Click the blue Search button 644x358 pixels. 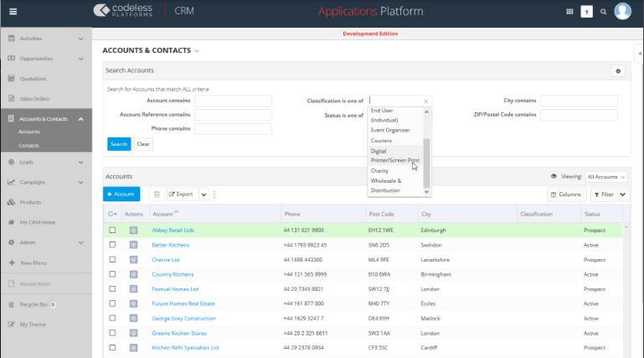[119, 144]
